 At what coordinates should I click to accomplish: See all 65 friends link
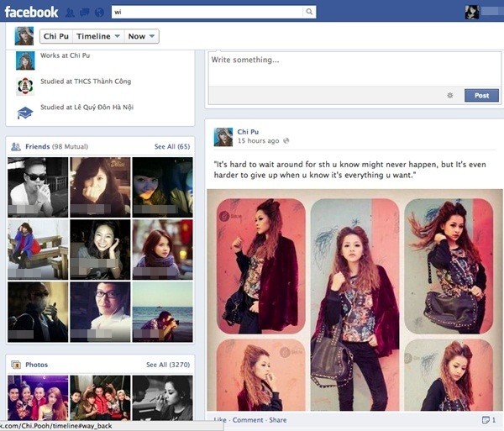pyautogui.click(x=172, y=146)
